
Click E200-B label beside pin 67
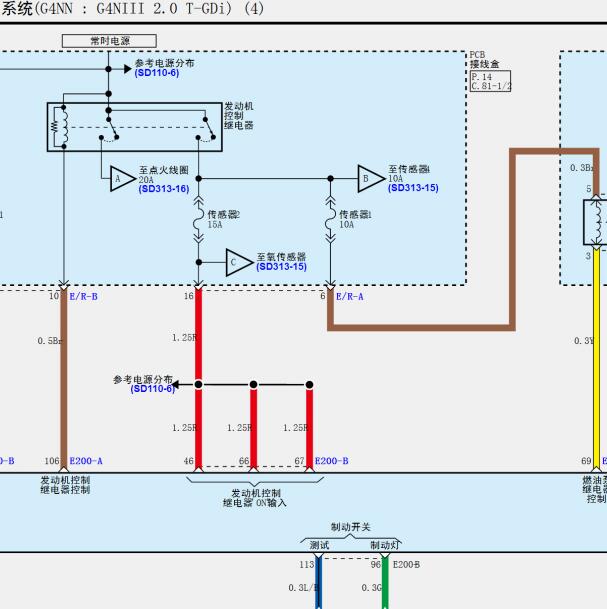tap(331, 461)
